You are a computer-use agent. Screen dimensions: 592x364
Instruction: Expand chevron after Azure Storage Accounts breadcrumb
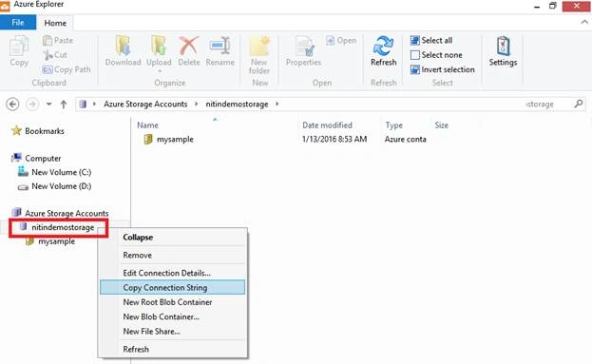tap(197, 104)
